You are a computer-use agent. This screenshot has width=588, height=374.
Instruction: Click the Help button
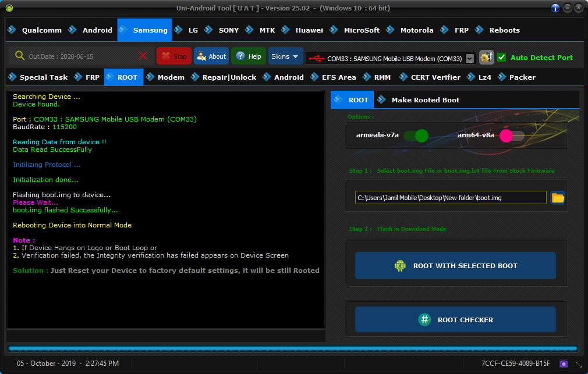click(x=249, y=56)
